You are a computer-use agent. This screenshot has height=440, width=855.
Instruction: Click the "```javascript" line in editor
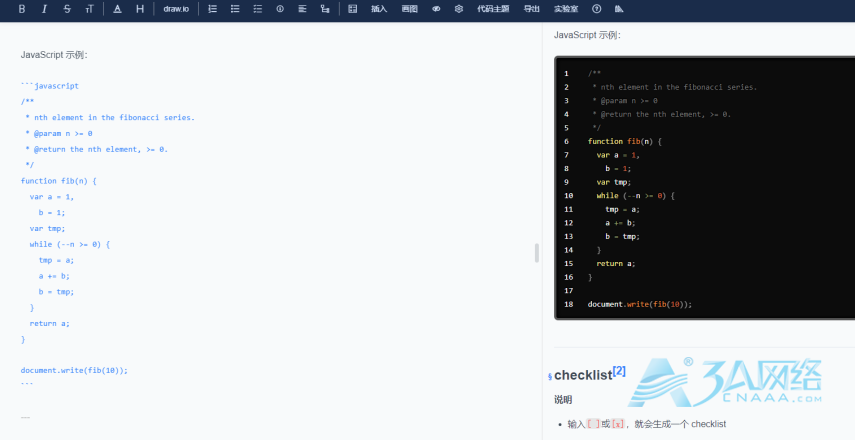[x=50, y=86]
